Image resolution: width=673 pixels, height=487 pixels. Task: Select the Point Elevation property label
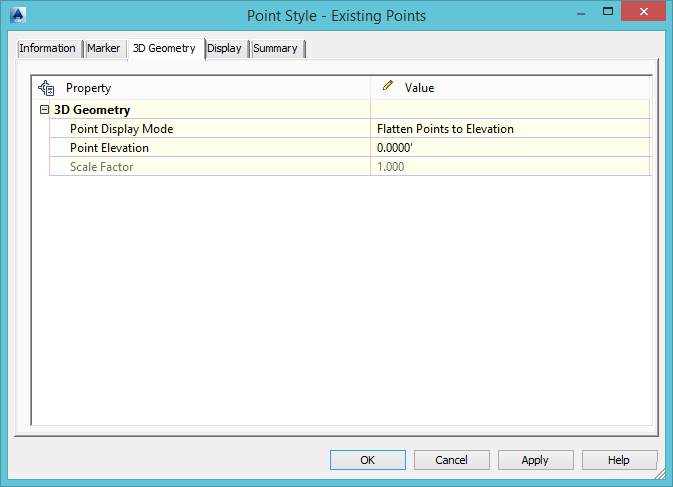coord(109,148)
